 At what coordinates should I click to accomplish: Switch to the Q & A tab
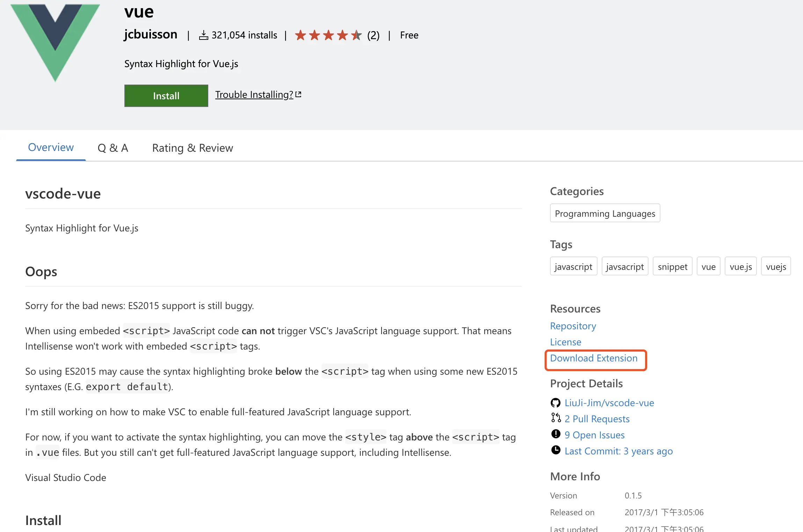113,148
